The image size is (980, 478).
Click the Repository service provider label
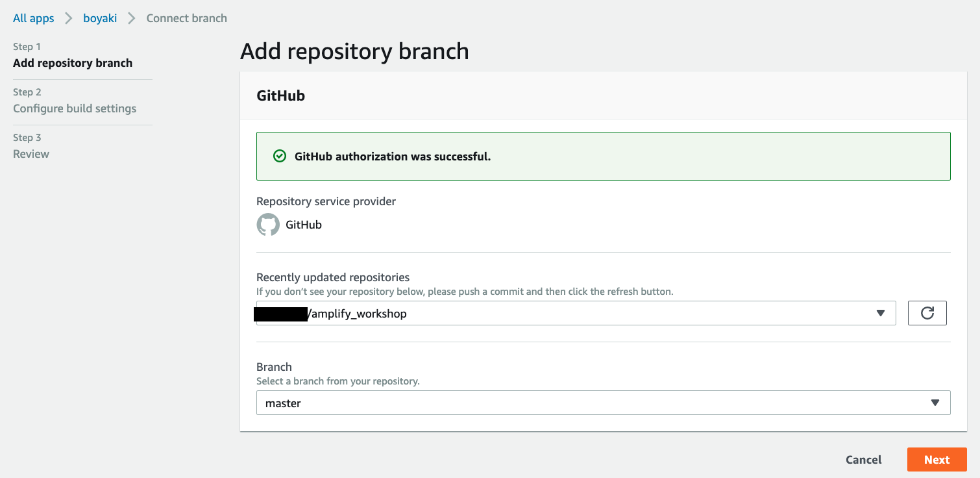[326, 201]
